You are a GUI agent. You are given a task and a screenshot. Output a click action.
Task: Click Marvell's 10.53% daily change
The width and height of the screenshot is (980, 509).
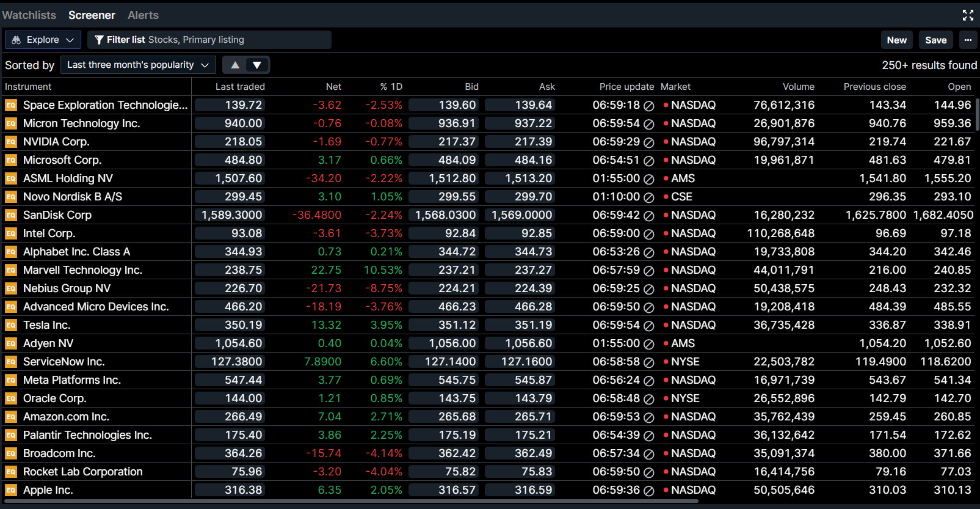coord(383,270)
